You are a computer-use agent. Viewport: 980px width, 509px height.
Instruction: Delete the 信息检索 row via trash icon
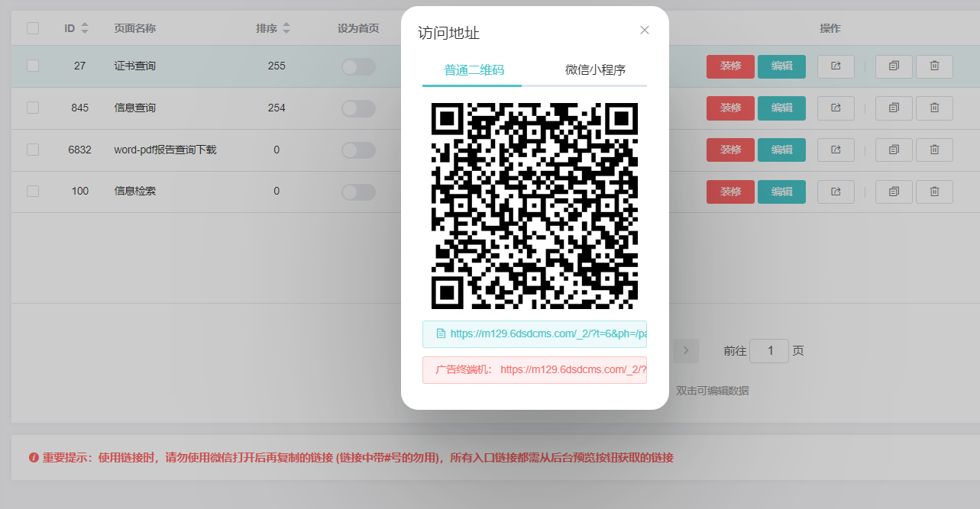point(934,192)
